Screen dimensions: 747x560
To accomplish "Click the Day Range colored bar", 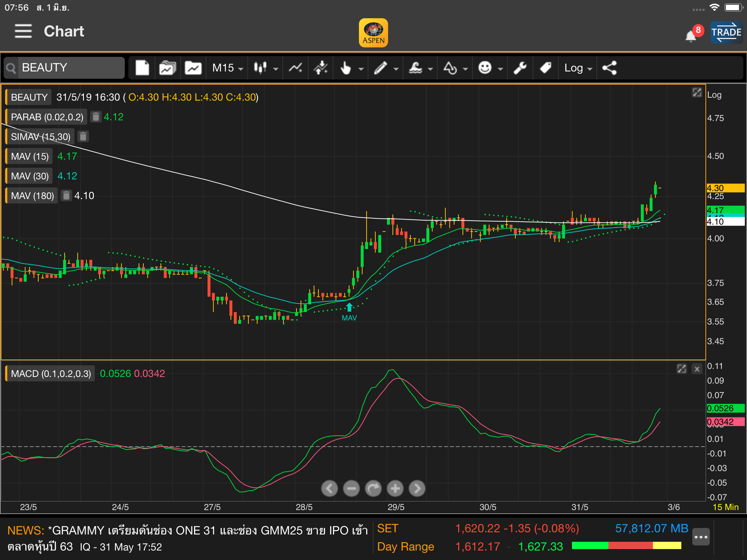I will 626,546.
